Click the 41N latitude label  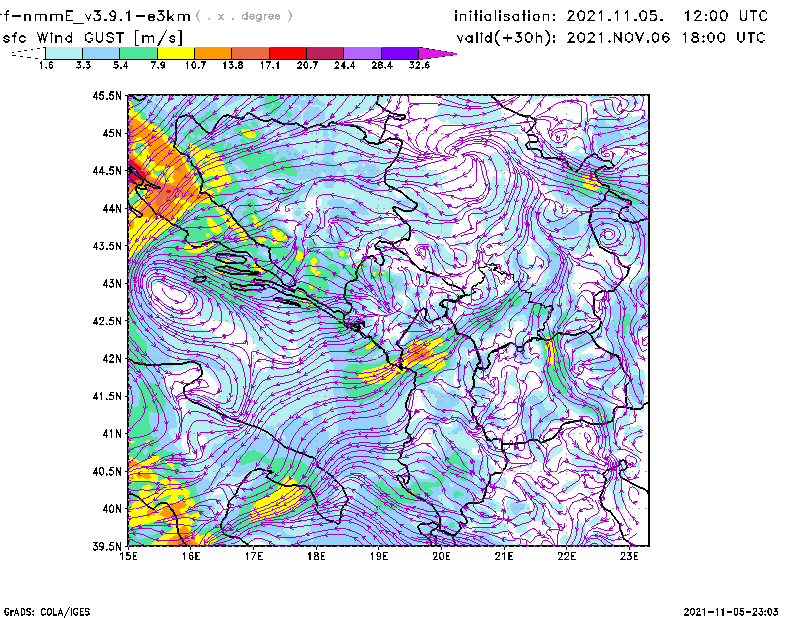[112, 434]
